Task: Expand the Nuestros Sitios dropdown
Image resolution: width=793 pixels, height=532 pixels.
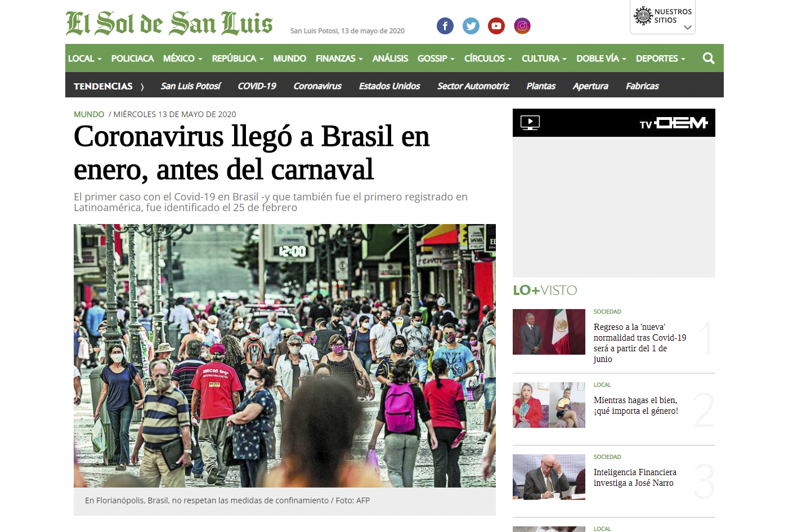Action: tap(662, 17)
